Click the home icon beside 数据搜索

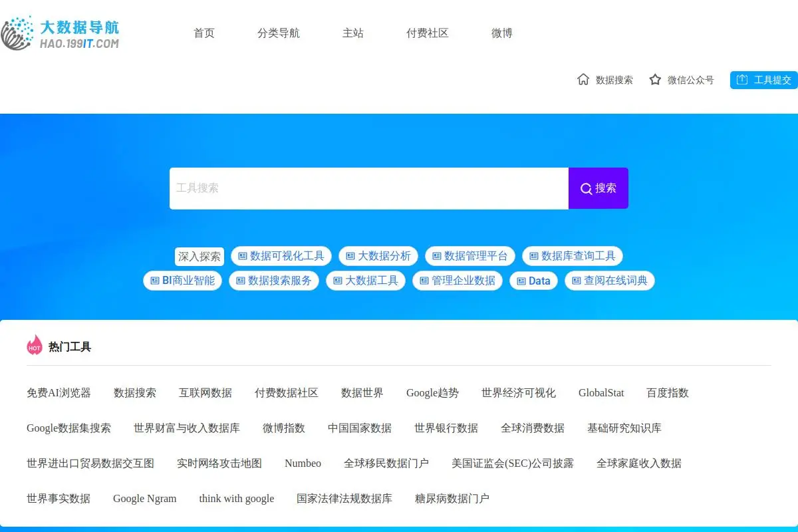pyautogui.click(x=583, y=80)
